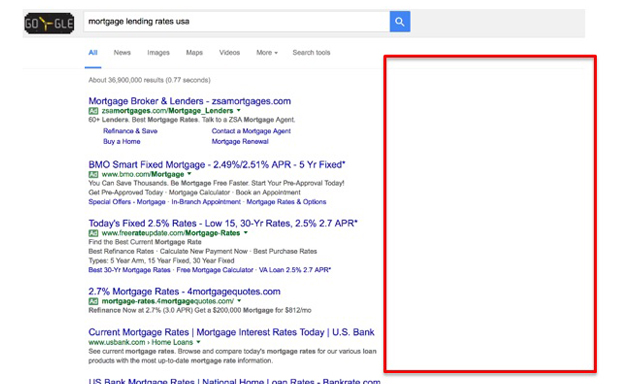Open VA Loan 2.5% 2.7 APR link
Screen dimensions: 622x384
[x=295, y=270]
